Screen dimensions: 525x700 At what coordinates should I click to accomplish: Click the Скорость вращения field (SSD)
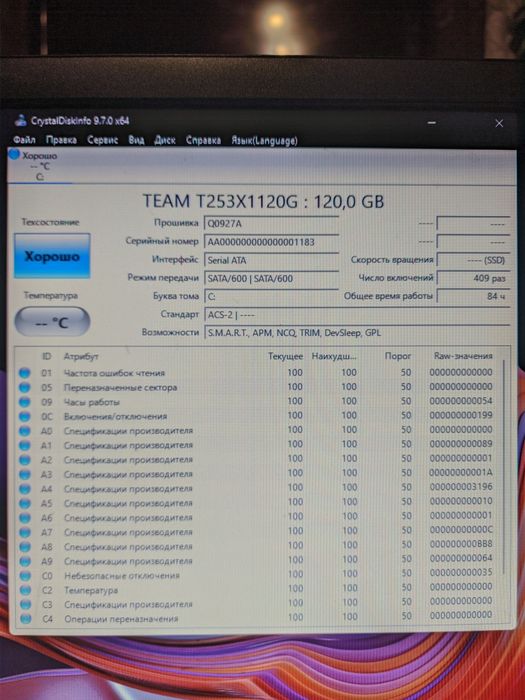pos(473,260)
